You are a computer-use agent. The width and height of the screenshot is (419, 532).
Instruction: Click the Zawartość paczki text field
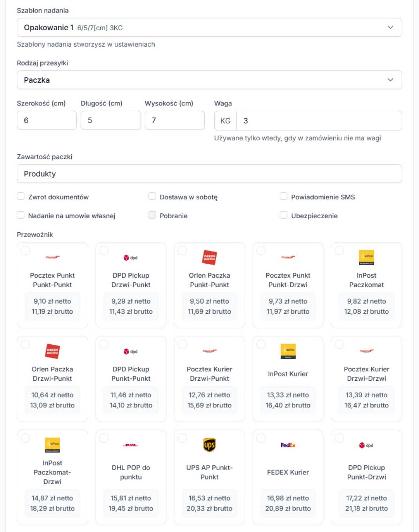coord(209,174)
